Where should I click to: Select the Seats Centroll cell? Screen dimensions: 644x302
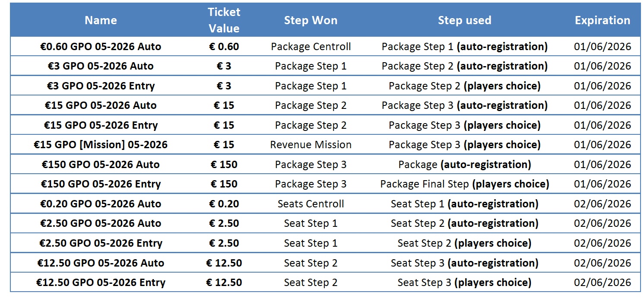[x=311, y=204]
